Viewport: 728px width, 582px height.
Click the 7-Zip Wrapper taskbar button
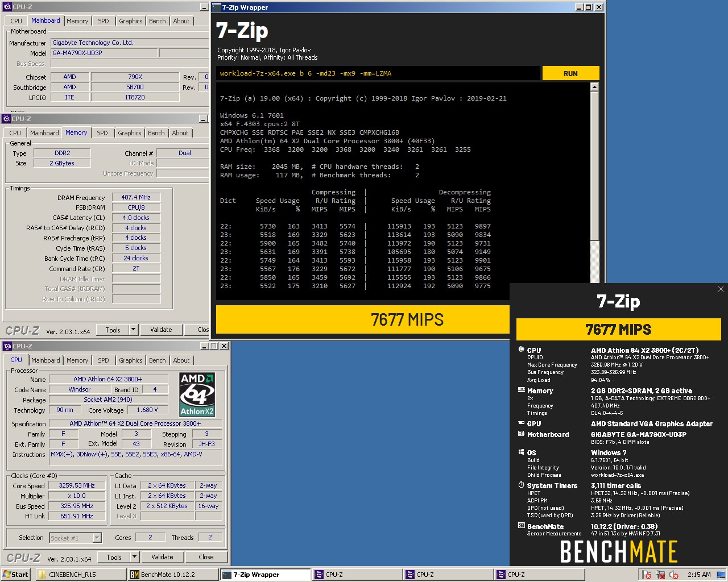point(265,575)
